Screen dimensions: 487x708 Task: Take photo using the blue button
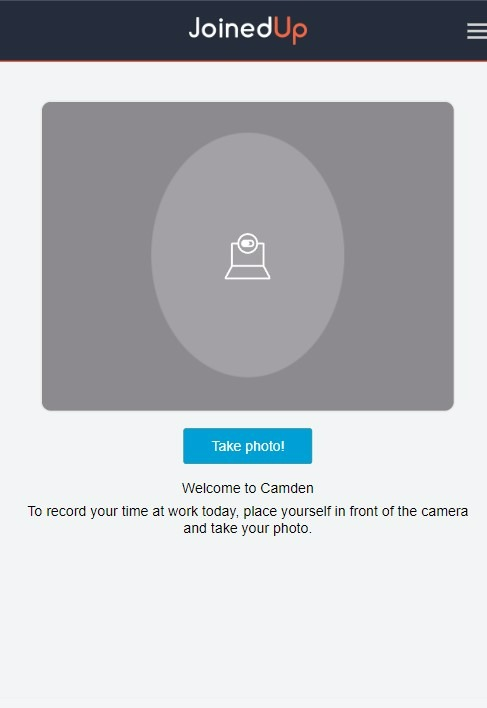point(247,446)
